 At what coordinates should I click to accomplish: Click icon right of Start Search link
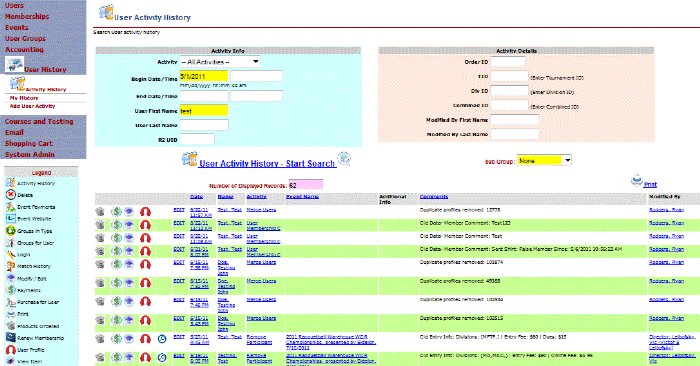pos(344,158)
